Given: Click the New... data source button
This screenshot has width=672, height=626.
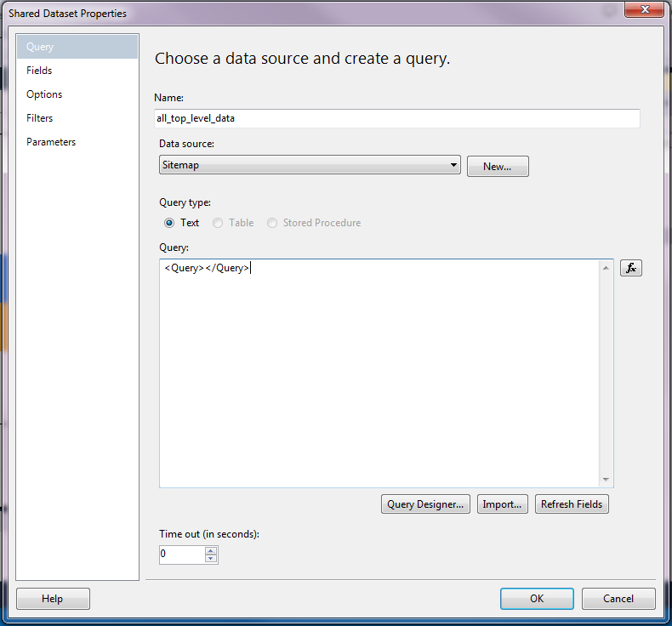Looking at the screenshot, I should click(498, 167).
